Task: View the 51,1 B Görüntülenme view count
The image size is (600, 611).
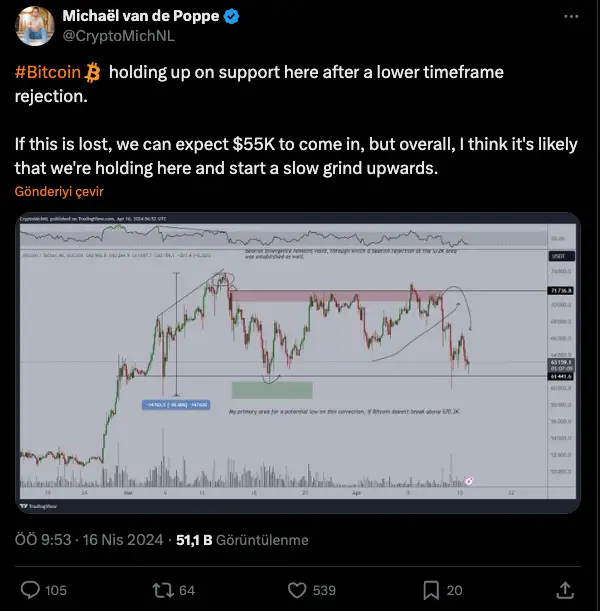Action: (242, 540)
